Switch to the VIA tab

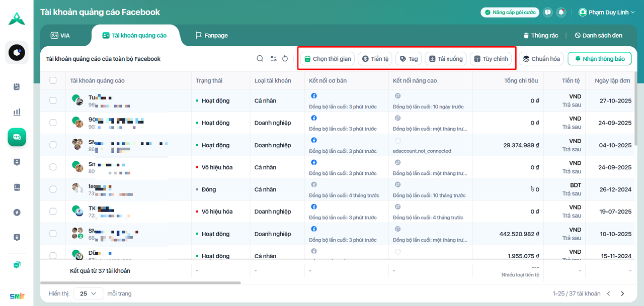[60, 36]
